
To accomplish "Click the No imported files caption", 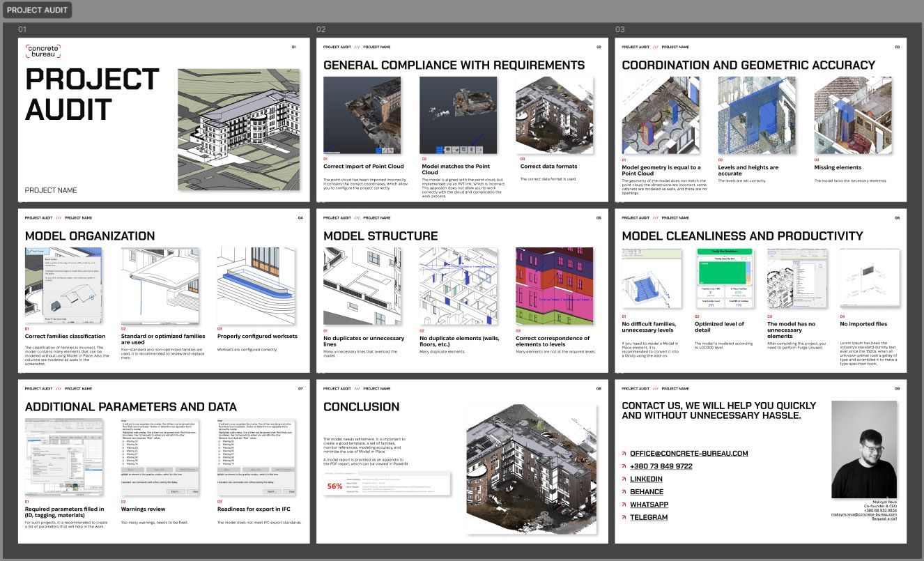I will [x=863, y=324].
